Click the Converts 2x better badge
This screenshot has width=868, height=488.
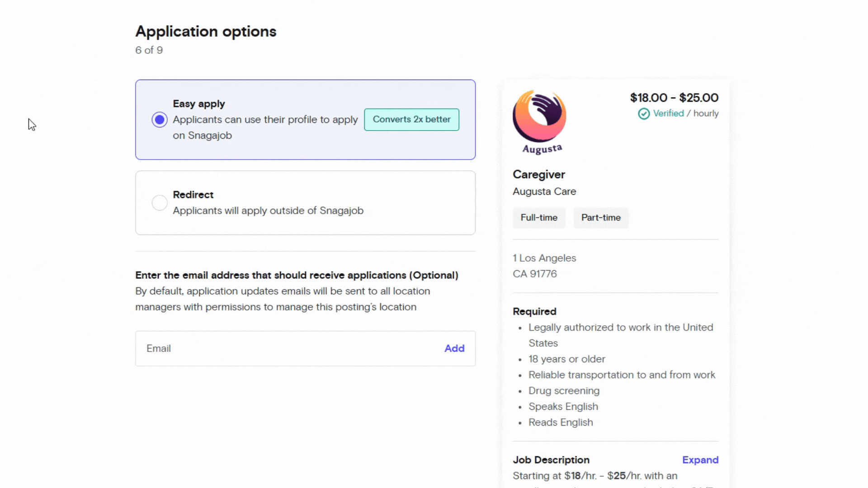coord(411,119)
